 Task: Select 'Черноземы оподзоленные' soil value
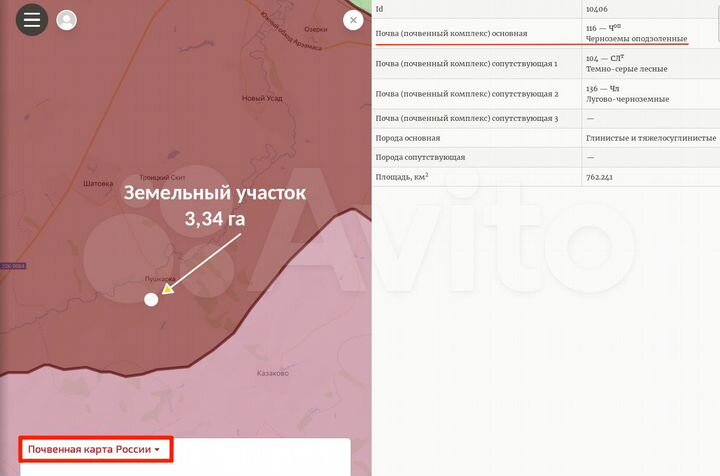tap(636, 39)
